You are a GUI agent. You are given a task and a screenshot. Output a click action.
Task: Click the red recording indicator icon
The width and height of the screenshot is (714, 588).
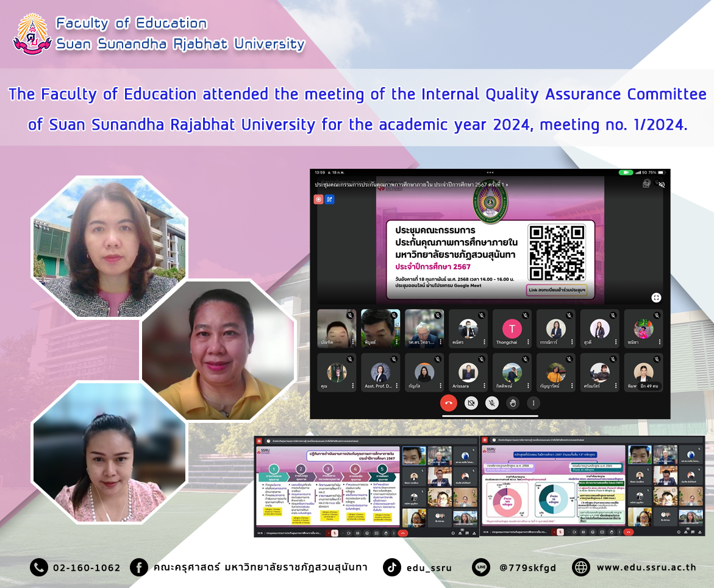tap(318, 199)
